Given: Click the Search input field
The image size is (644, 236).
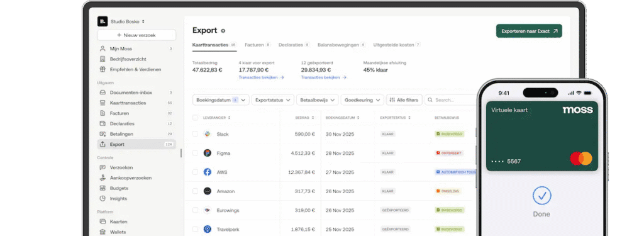Looking at the screenshot, I should (x=451, y=100).
